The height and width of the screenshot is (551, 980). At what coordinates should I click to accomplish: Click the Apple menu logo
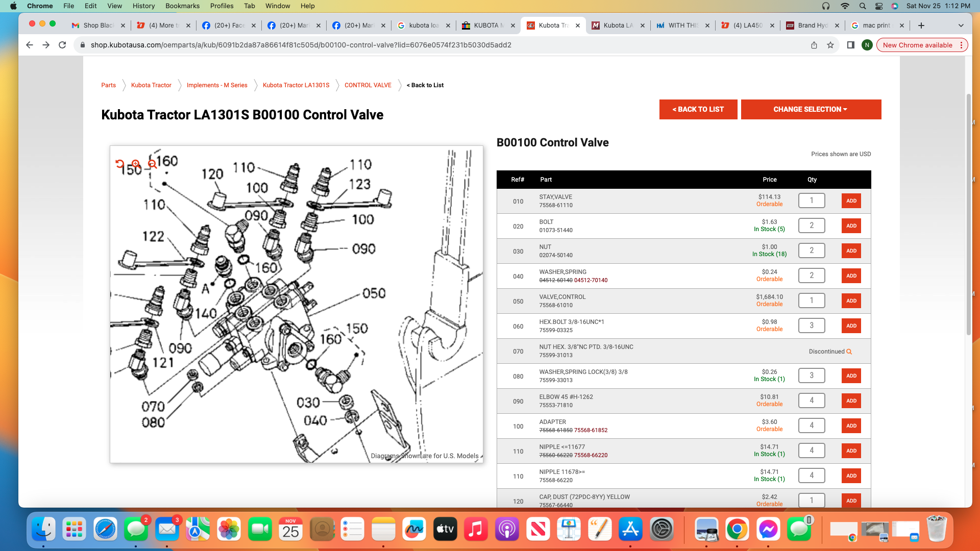pos(13,6)
